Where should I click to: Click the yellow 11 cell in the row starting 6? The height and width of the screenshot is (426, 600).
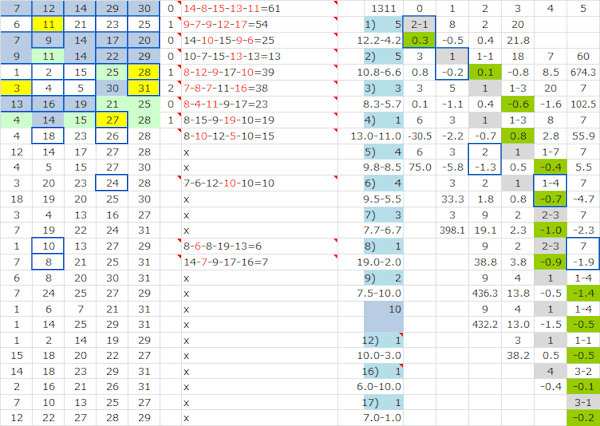click(48, 24)
